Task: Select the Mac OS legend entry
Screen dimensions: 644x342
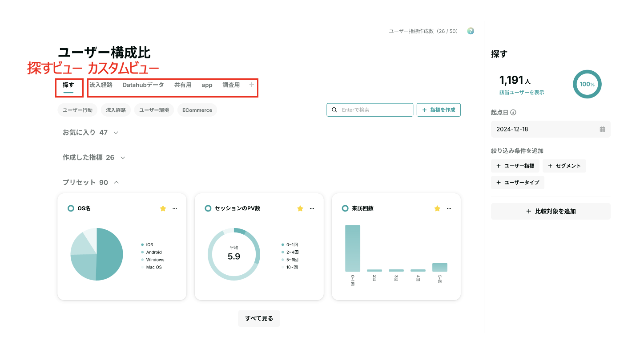Action: click(x=151, y=267)
